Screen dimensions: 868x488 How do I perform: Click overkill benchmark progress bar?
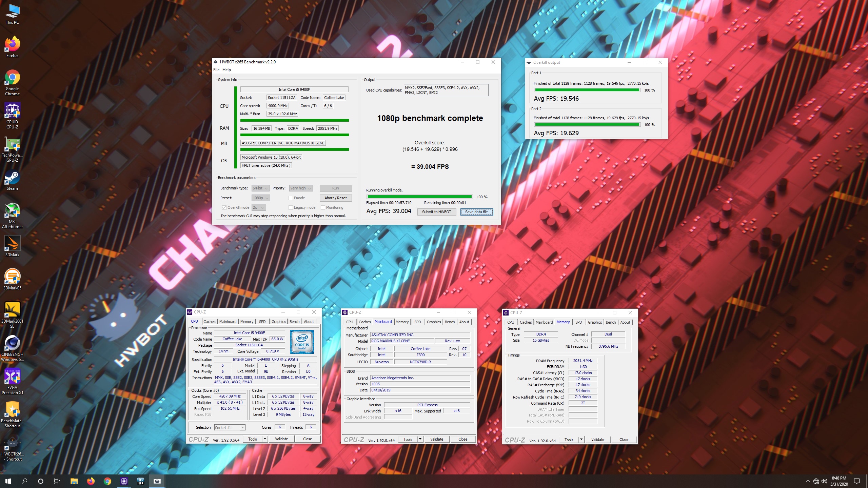pyautogui.click(x=419, y=197)
